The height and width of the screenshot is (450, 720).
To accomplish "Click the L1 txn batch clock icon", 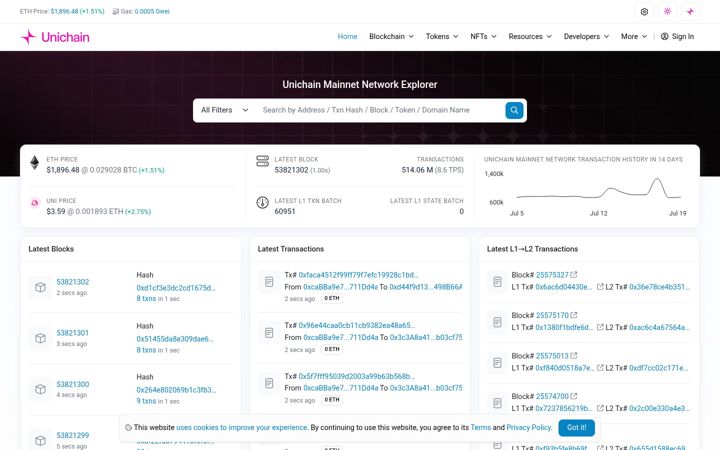I will (x=263, y=202).
